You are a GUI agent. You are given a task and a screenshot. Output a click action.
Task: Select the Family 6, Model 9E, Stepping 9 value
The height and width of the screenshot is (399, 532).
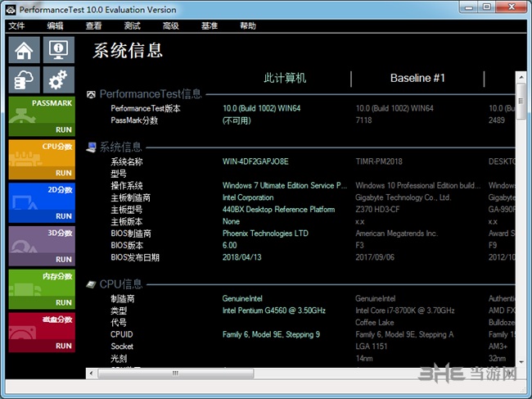click(x=271, y=334)
